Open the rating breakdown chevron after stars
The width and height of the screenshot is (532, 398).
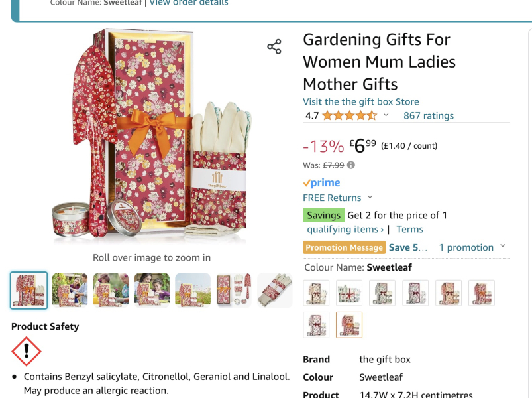pos(386,115)
